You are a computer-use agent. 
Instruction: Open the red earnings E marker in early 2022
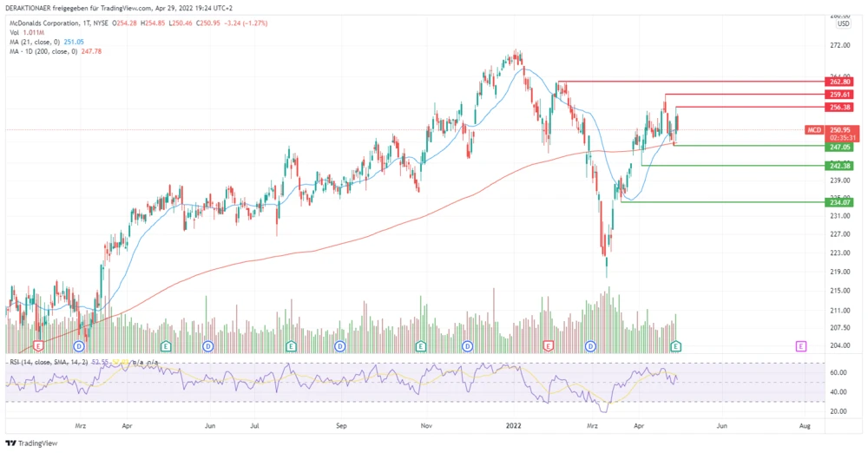point(548,345)
